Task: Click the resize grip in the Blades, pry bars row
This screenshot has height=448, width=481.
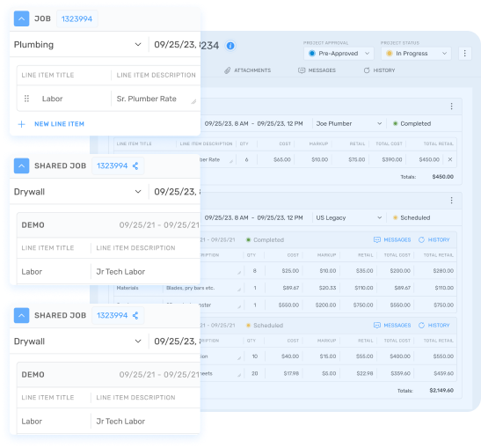Action: coord(239,290)
